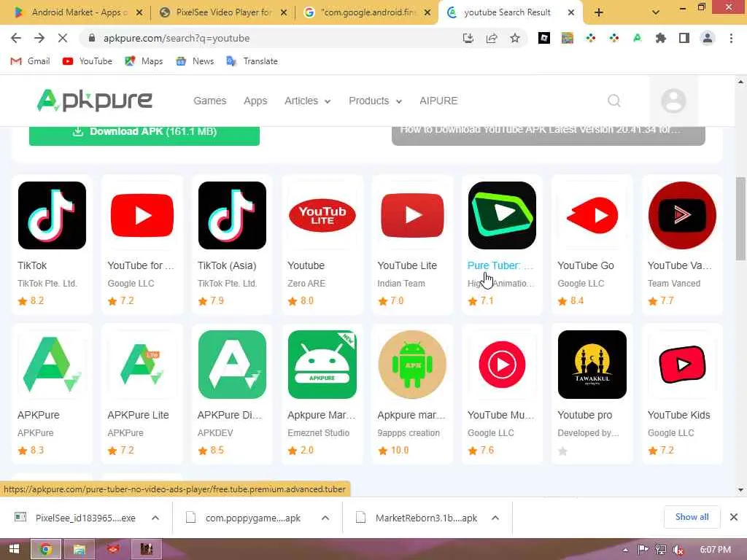Open Chrome from the taskbar
Viewport: 747px width, 560px height.
coord(46,550)
